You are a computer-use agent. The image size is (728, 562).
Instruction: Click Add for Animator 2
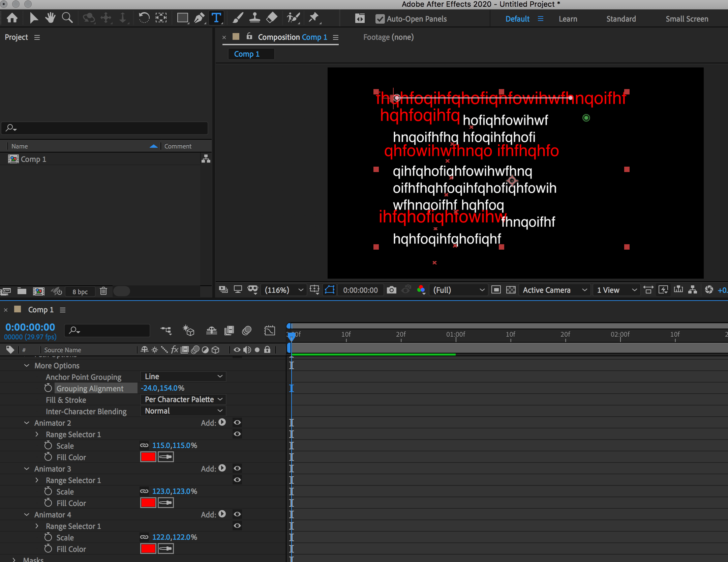point(222,422)
